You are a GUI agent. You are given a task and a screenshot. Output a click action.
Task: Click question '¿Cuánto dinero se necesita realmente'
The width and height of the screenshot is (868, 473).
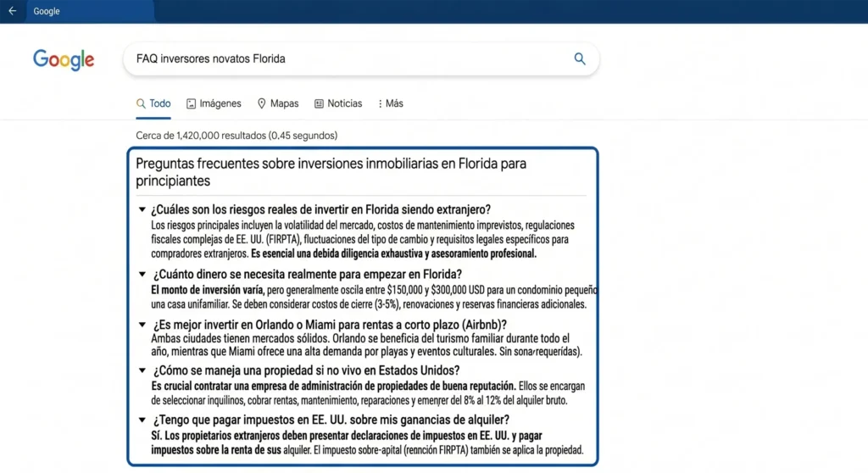point(307,274)
